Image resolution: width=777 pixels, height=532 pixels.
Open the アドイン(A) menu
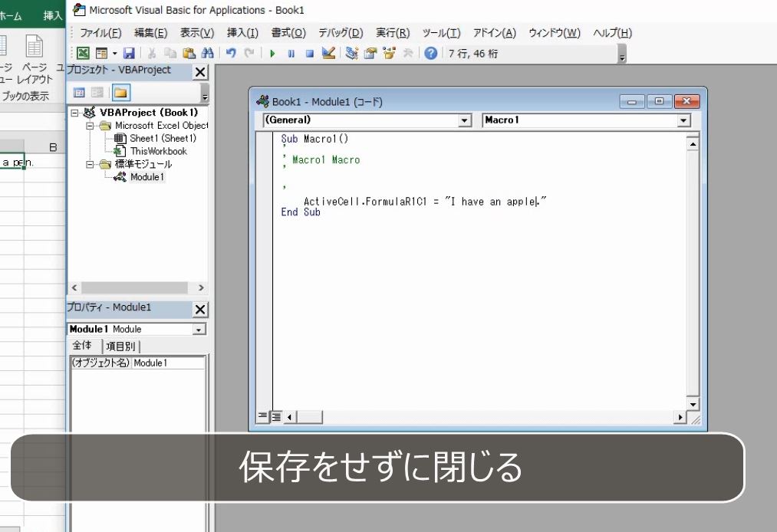pyautogui.click(x=495, y=33)
